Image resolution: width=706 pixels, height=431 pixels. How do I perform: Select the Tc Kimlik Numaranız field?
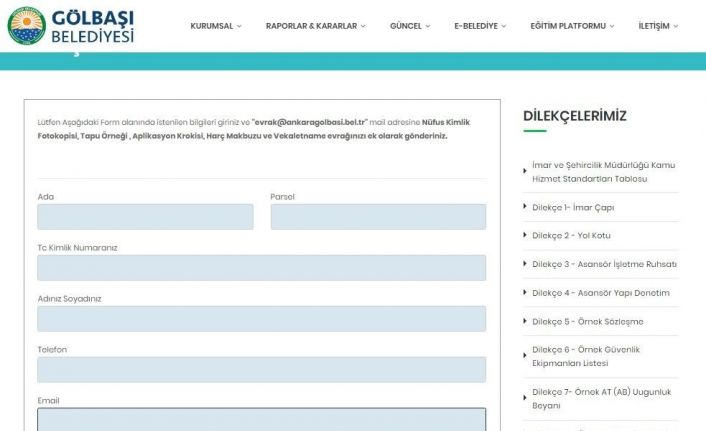coord(261,268)
